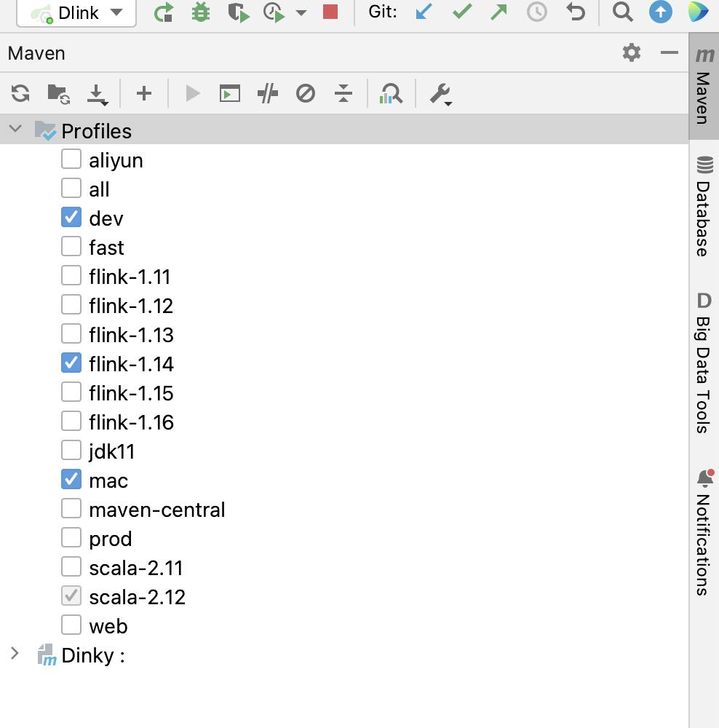Screen dimensions: 719x728
Task: Check the jdk11 profile
Action: 71,450
